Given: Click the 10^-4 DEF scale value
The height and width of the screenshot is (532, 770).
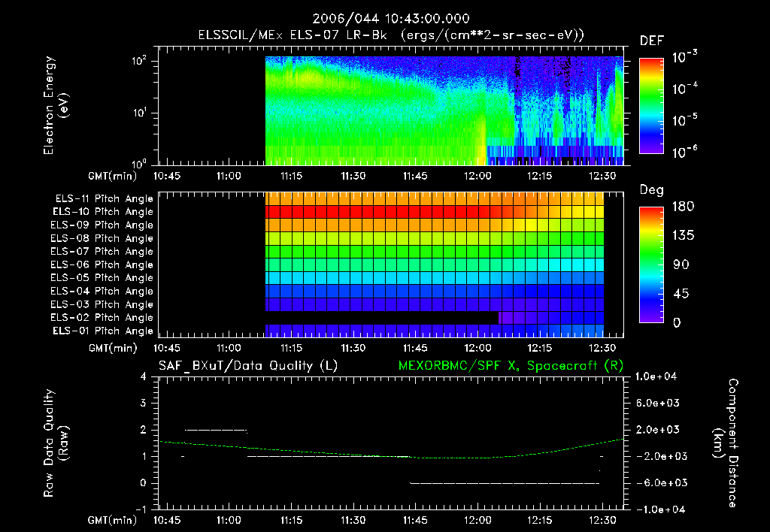Looking at the screenshot, I should tap(684, 89).
